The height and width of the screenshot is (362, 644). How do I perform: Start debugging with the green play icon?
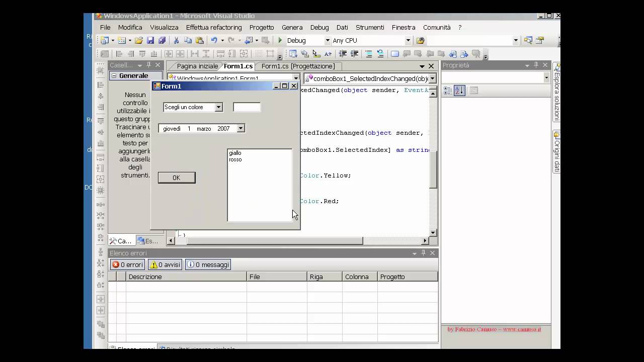280,40
